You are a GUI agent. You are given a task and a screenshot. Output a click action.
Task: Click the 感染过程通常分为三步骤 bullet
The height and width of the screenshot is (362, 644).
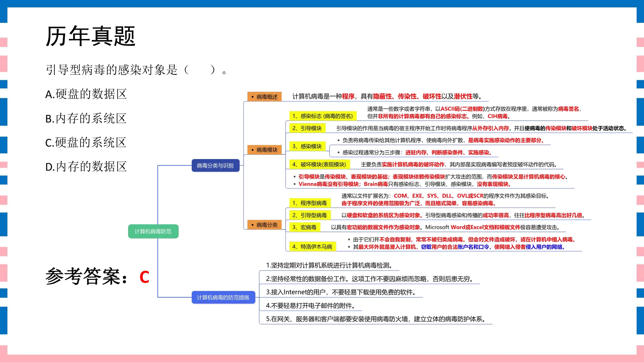pos(414,152)
